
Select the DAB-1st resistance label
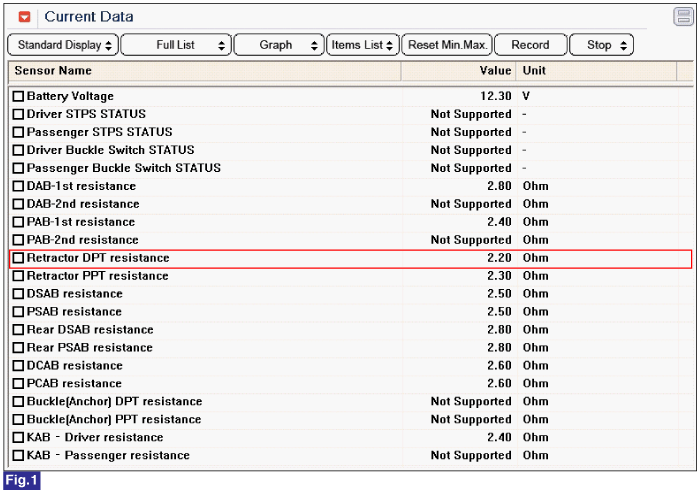click(x=81, y=186)
